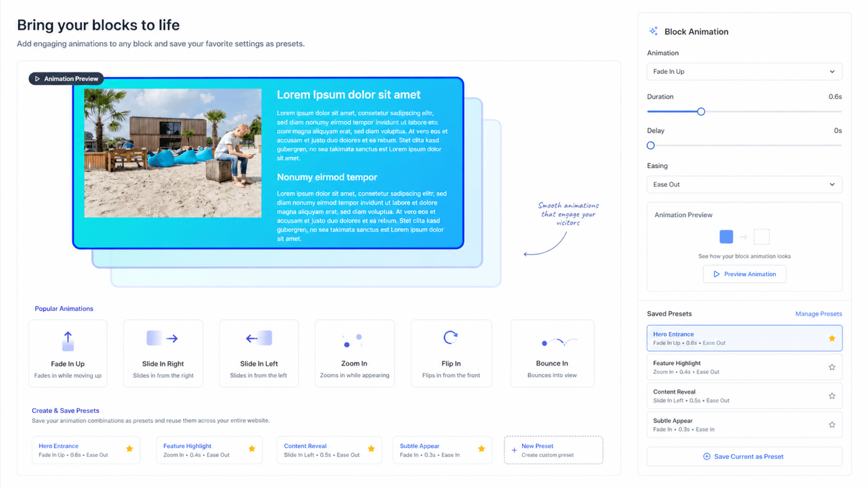This screenshot has width=868, height=489.
Task: Click the play icon in Preview Animation
Action: coord(717,274)
